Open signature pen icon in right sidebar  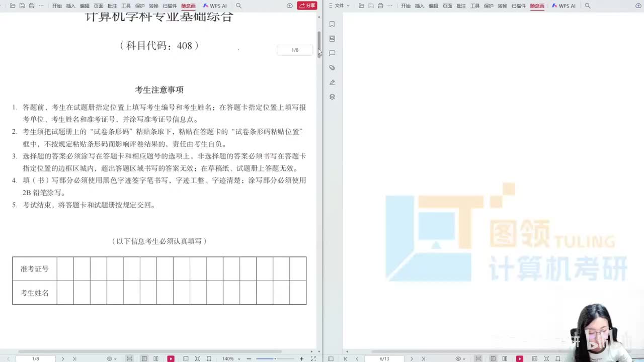pos(332,82)
